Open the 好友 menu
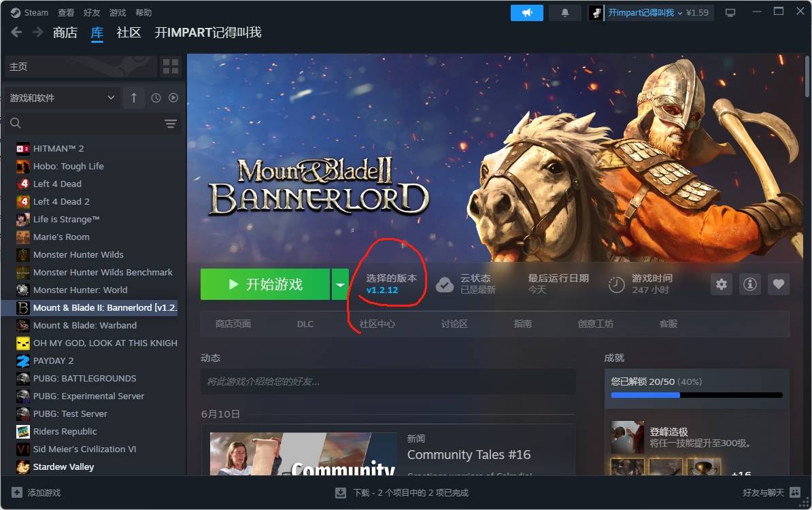812x510 pixels. (x=92, y=12)
